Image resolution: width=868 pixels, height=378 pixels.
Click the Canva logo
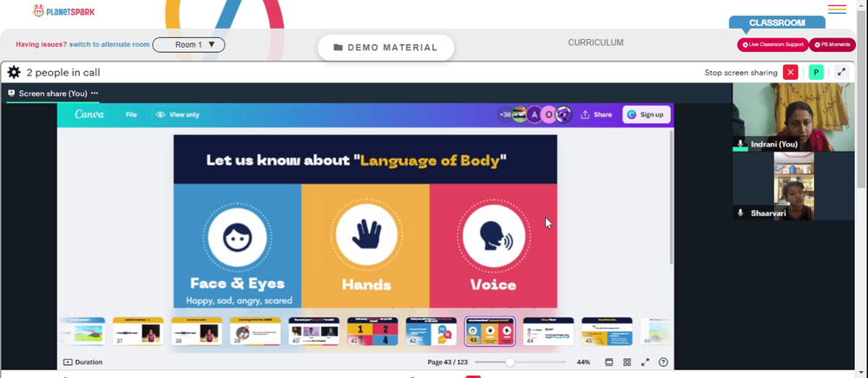click(89, 114)
